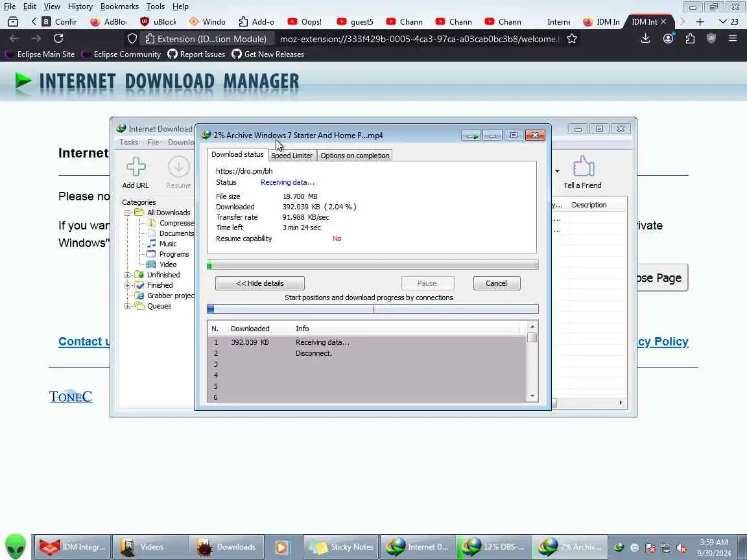Expand the Finished tree node
Image resolution: width=747 pixels, height=560 pixels.
[x=127, y=286]
